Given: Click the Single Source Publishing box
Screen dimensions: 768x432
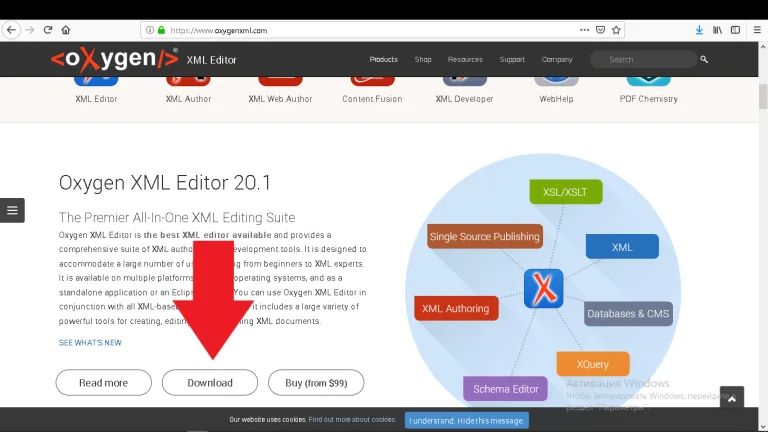Looking at the screenshot, I should (x=484, y=237).
